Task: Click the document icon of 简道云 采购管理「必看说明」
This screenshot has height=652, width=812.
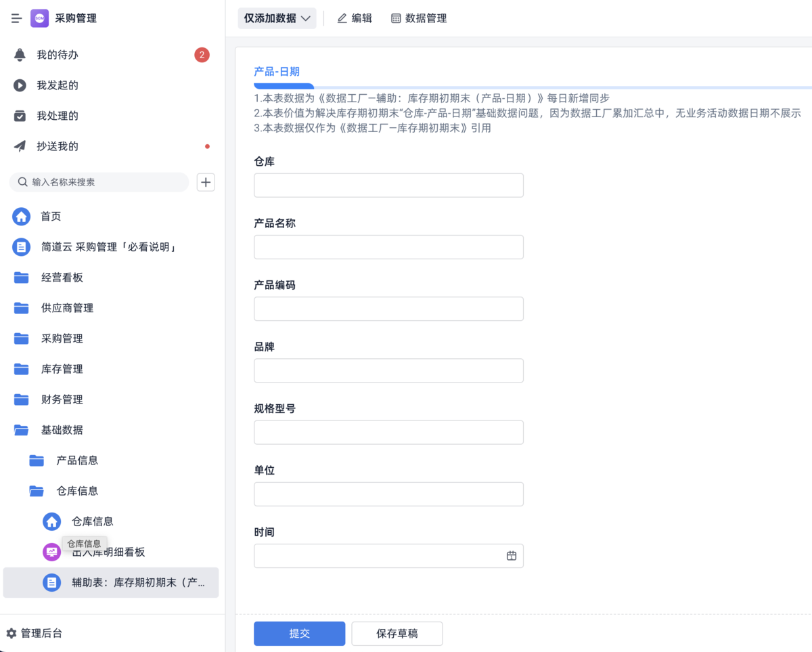Action: click(x=22, y=247)
